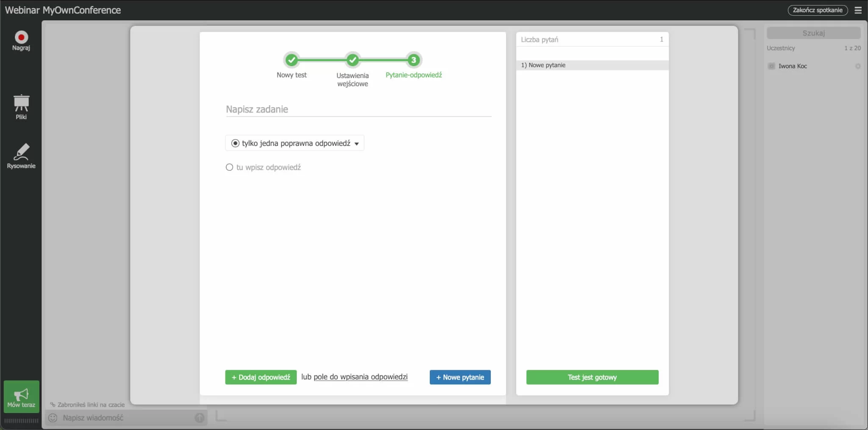Viewport: 868px width, 430px height.
Task: Click the radio inside the answer type selector
Action: (x=235, y=143)
